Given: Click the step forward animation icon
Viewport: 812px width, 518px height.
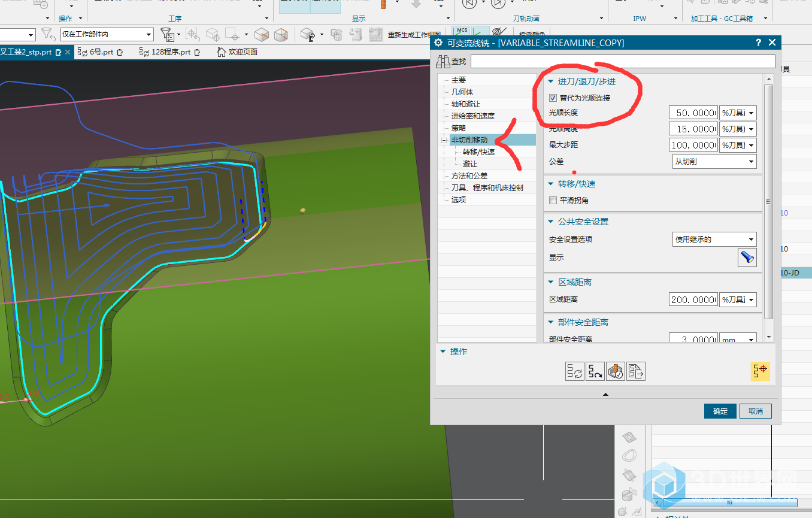Looking at the screenshot, I should (498, 3).
